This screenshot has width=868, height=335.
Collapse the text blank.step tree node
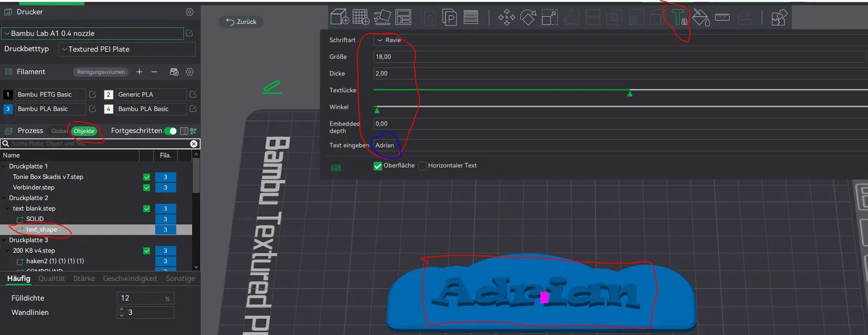[8, 209]
